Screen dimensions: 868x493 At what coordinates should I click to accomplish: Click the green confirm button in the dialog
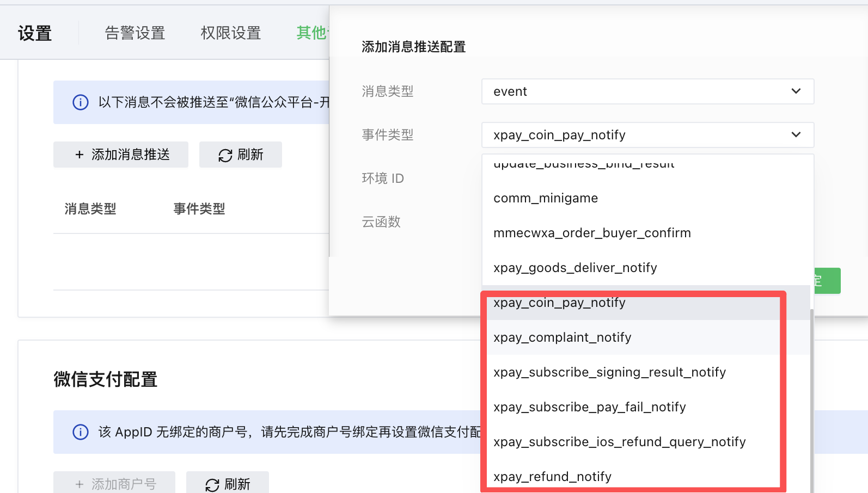827,281
